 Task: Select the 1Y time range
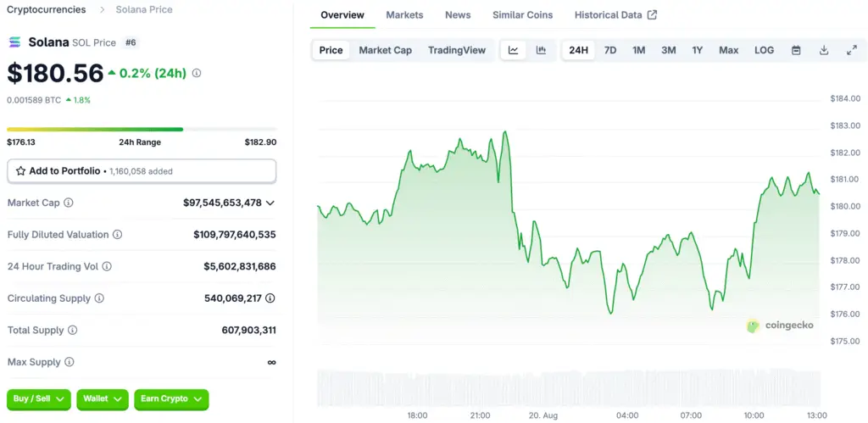(x=697, y=50)
